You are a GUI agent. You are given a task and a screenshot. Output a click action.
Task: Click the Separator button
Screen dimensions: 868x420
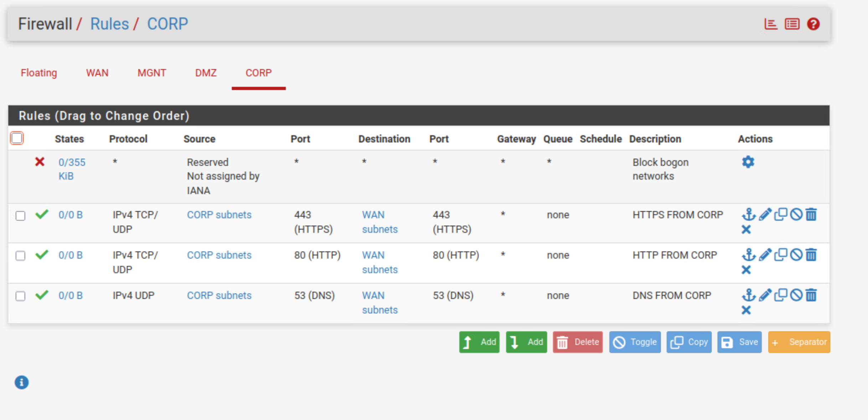click(x=799, y=342)
